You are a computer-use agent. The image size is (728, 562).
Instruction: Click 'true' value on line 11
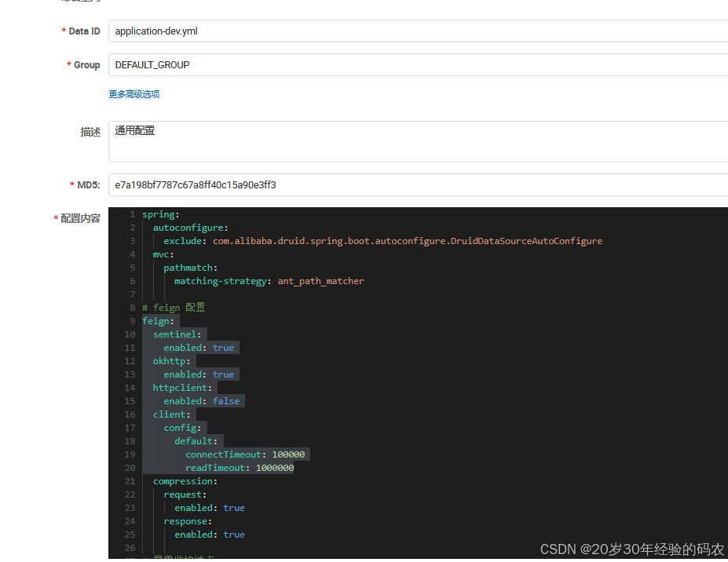(x=223, y=348)
